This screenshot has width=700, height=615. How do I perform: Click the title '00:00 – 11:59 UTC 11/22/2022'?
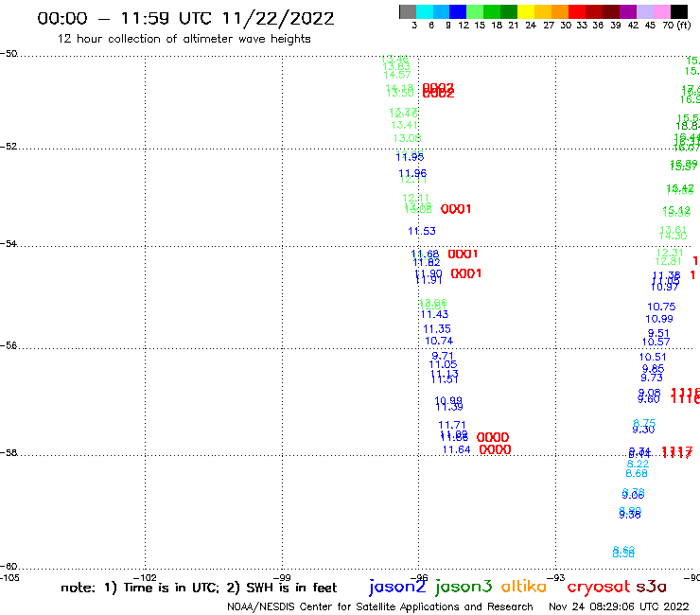click(x=185, y=18)
